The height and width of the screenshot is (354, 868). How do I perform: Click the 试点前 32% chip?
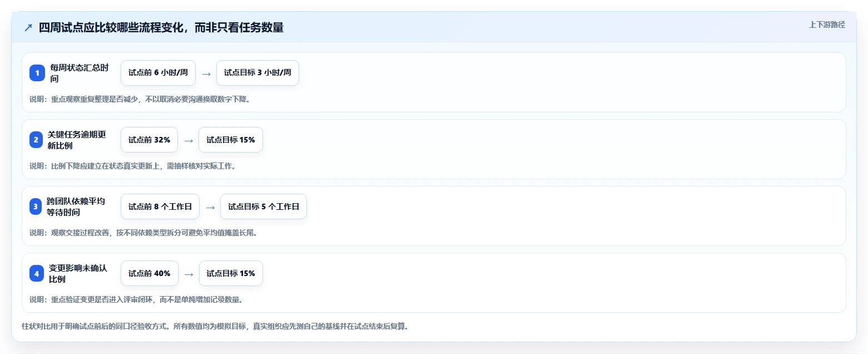click(x=149, y=140)
